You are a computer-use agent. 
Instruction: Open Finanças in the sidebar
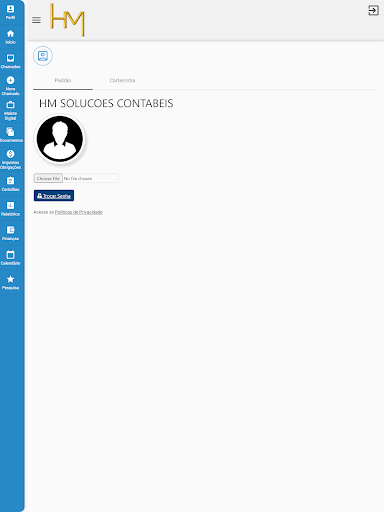pos(10,233)
